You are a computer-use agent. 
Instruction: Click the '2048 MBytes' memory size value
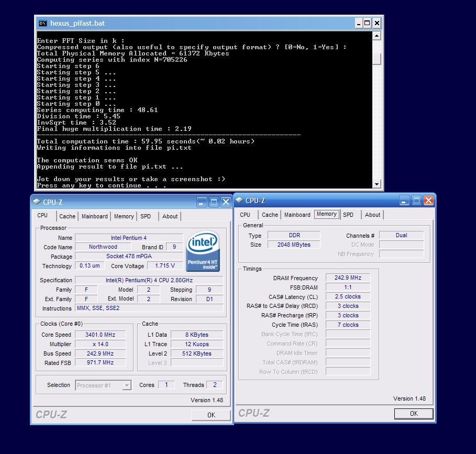(x=294, y=245)
